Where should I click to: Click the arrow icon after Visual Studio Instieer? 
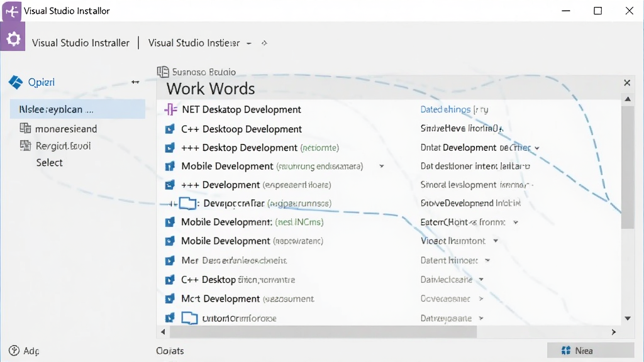[x=264, y=43]
